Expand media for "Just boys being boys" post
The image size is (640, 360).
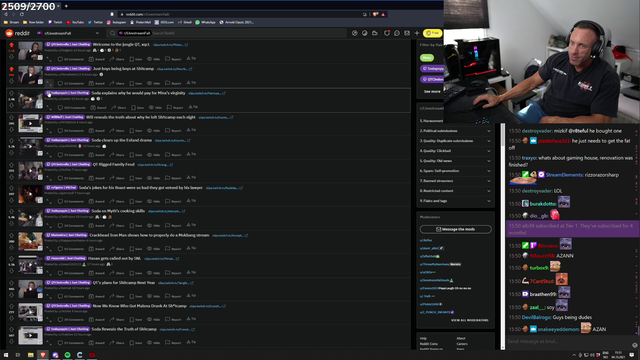click(x=49, y=83)
